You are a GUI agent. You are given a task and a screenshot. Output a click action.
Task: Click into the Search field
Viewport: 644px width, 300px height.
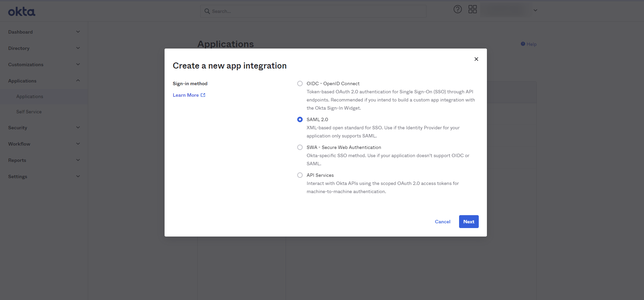click(316, 11)
